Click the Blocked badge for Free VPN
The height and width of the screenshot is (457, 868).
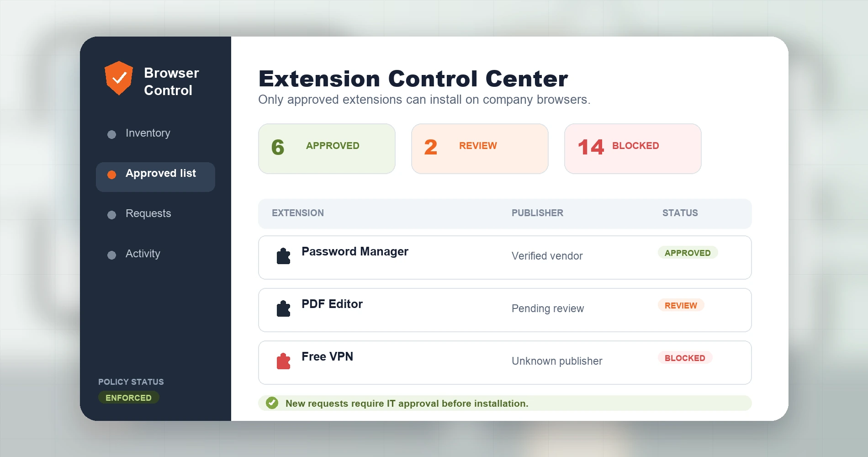[685, 358]
